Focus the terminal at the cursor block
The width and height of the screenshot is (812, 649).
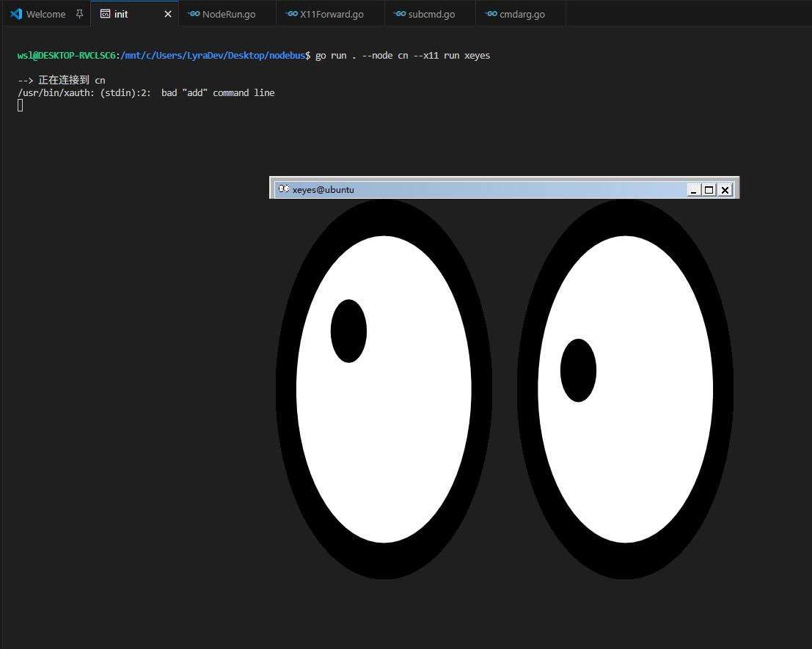coord(21,106)
